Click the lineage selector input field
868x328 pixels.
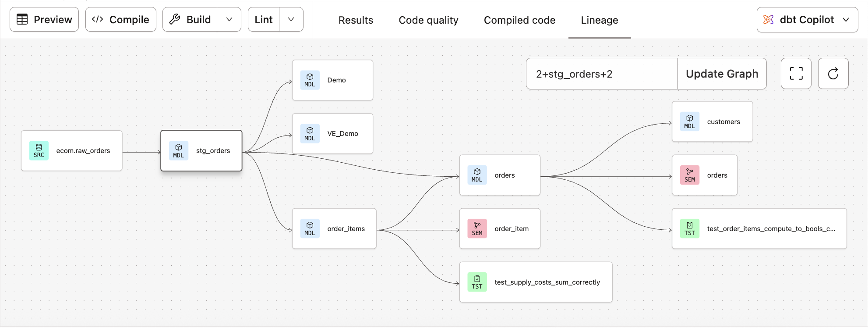point(602,74)
